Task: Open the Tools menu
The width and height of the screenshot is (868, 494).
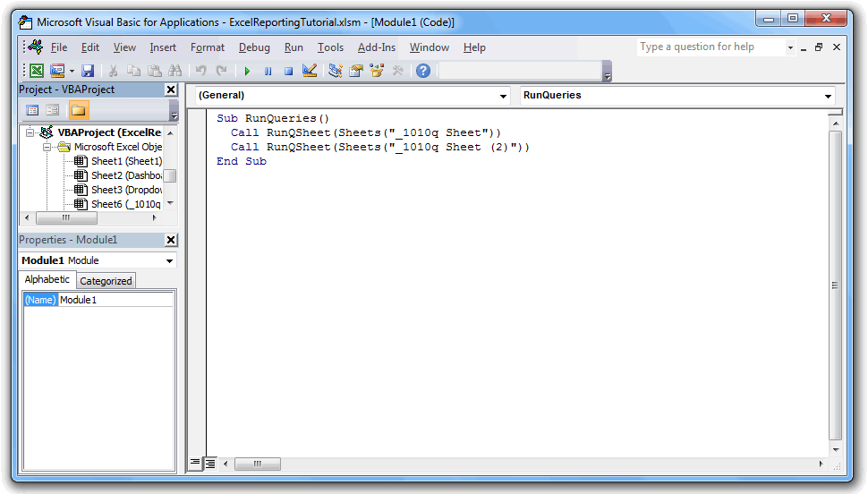Action: [x=330, y=47]
